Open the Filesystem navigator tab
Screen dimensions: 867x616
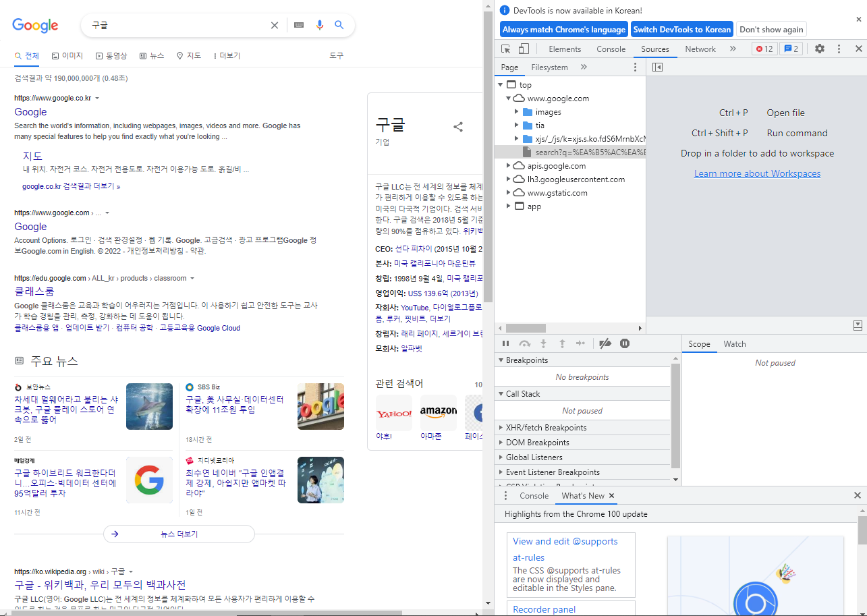click(549, 67)
